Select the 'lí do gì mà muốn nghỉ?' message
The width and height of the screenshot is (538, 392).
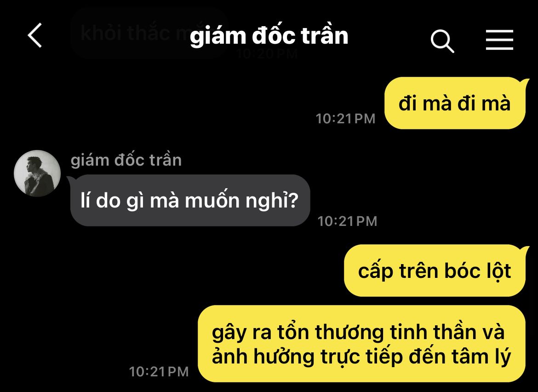coord(190,201)
